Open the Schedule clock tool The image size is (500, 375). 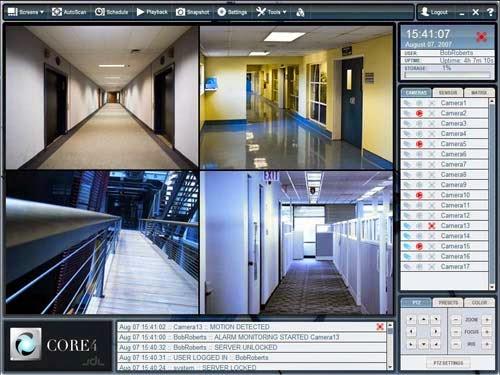pyautogui.click(x=111, y=12)
